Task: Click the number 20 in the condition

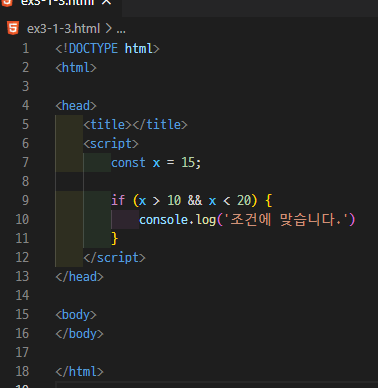Action: [x=244, y=200]
